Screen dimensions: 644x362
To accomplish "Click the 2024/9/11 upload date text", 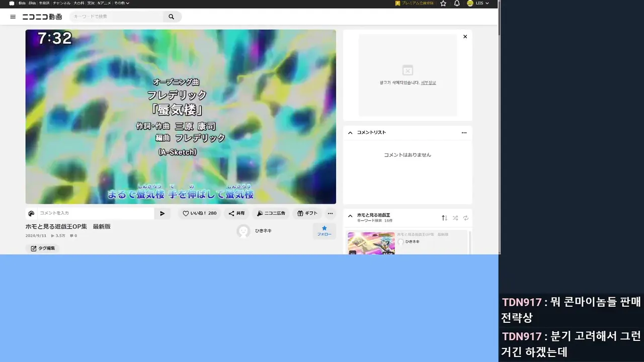I will 36,235.
